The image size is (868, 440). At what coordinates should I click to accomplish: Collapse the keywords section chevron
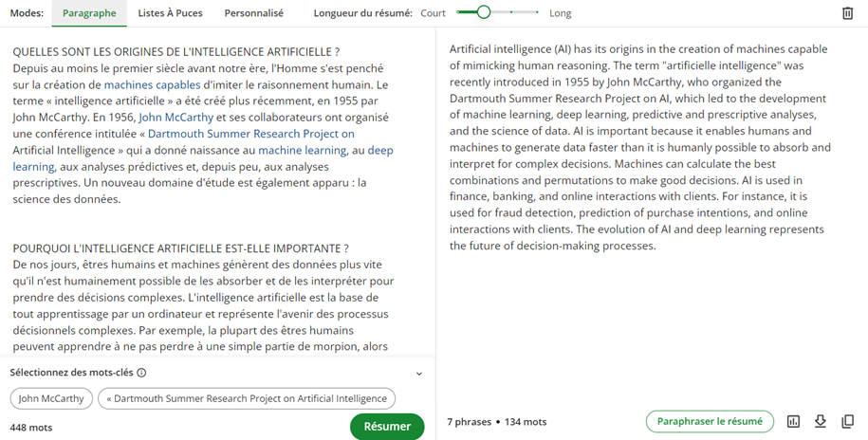pyautogui.click(x=419, y=374)
